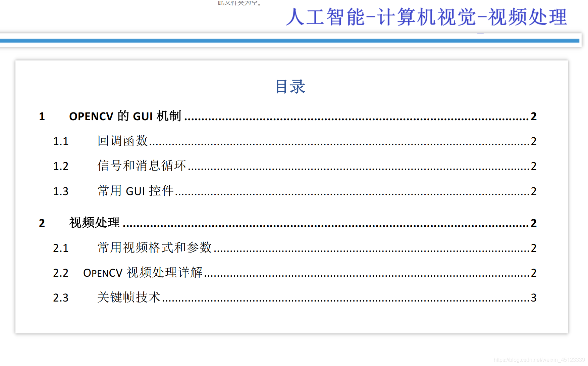Open section 1.2 信号和消息循环
Screen dimensions: 588x366
295,166
